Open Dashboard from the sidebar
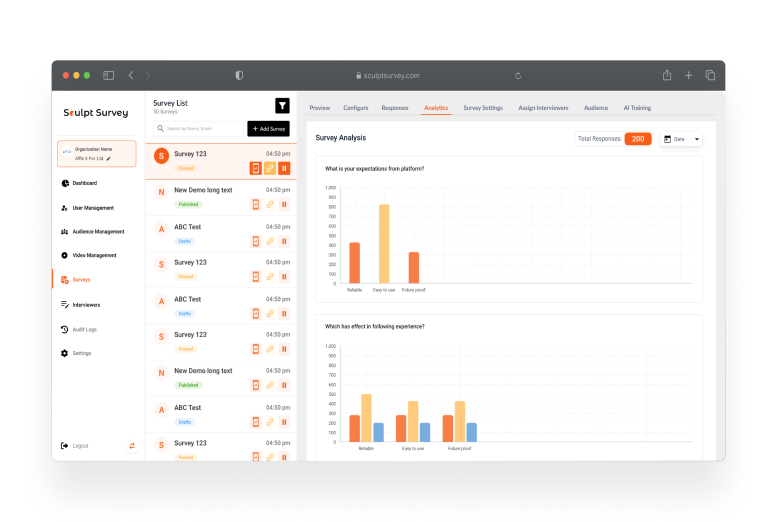Viewport: 777px width, 522px height. click(84, 183)
